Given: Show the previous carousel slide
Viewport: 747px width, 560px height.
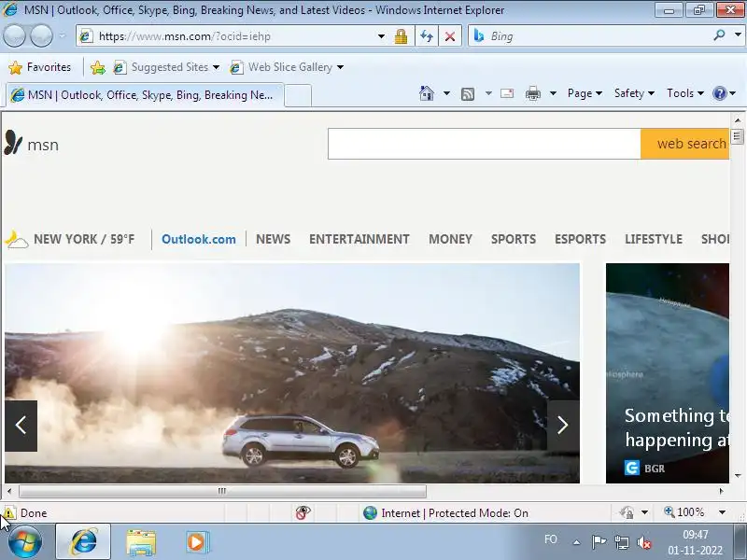Looking at the screenshot, I should (x=21, y=426).
